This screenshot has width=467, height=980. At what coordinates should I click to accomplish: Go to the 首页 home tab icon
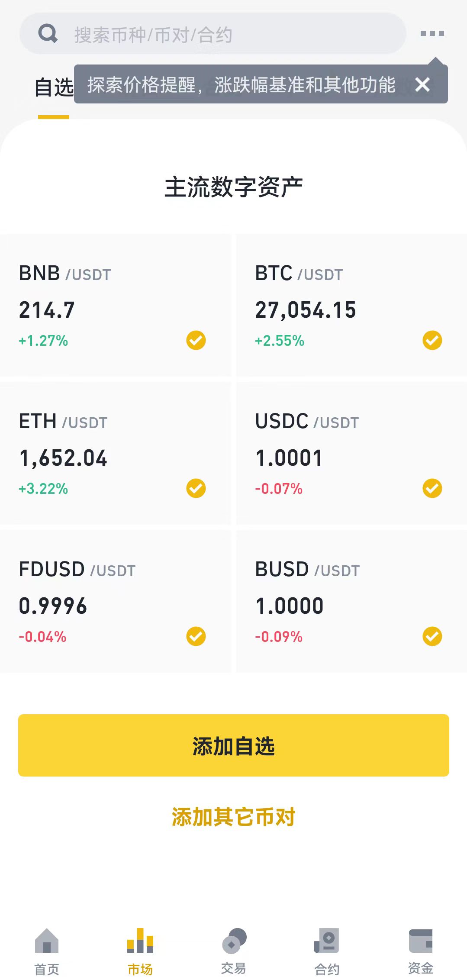pyautogui.click(x=47, y=941)
